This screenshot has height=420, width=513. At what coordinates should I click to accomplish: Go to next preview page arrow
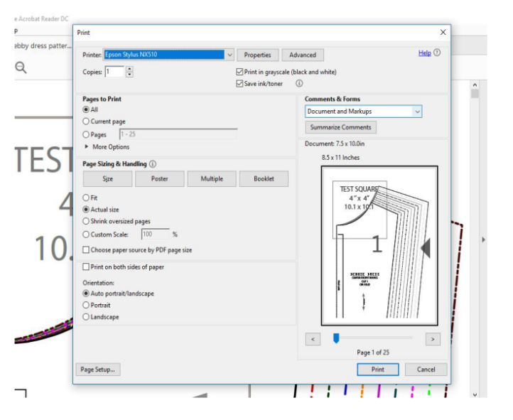pyautogui.click(x=433, y=340)
